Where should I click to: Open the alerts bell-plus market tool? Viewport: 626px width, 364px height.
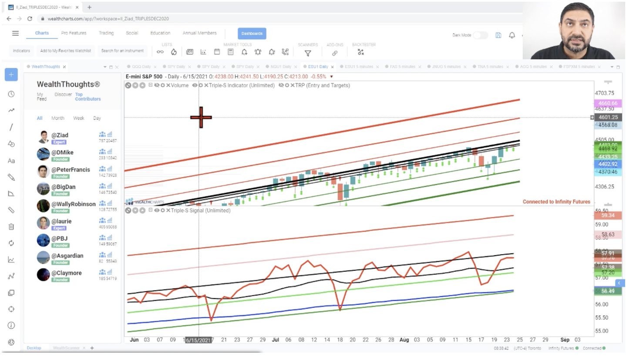pos(244,52)
